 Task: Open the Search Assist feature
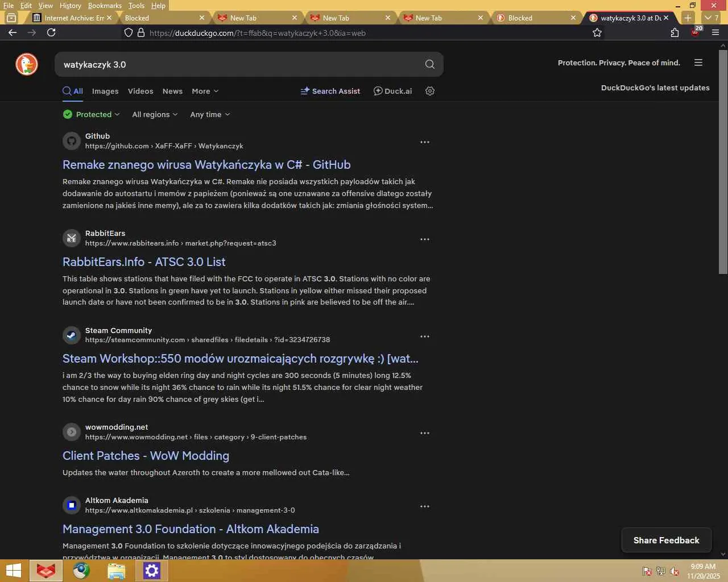330,91
